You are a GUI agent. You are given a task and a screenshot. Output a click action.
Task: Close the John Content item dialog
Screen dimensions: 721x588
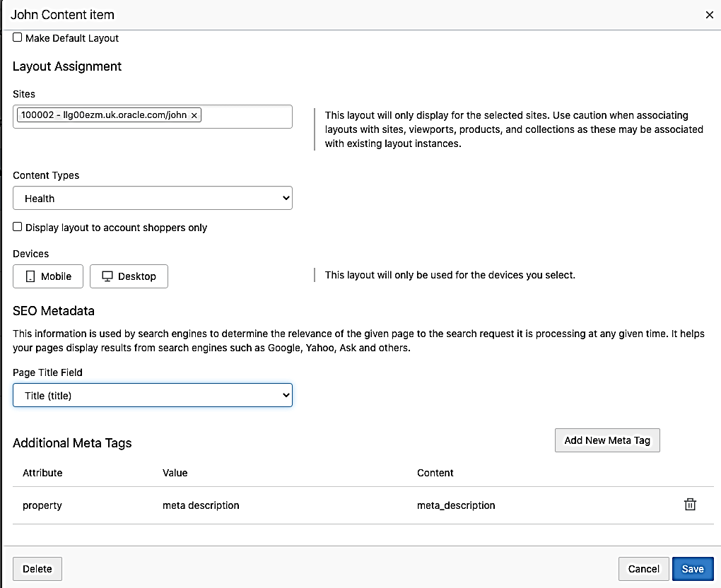pyautogui.click(x=710, y=15)
